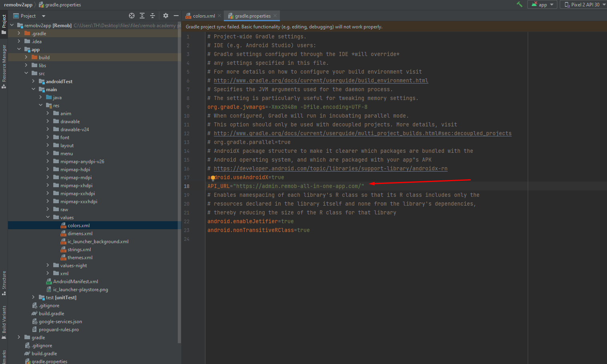Expand the androidTest folder

tap(33, 81)
